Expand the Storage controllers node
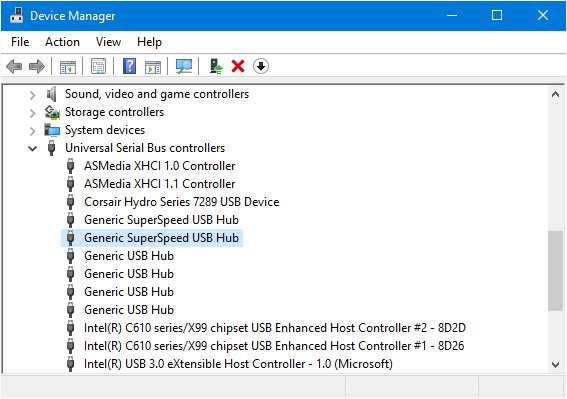 (x=33, y=113)
